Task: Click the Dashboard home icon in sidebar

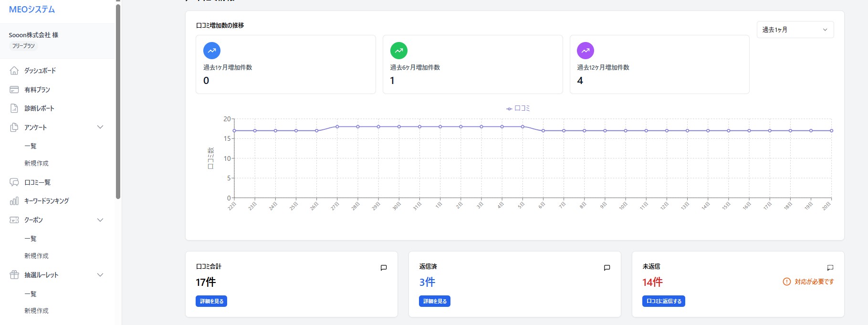Action: [x=14, y=71]
